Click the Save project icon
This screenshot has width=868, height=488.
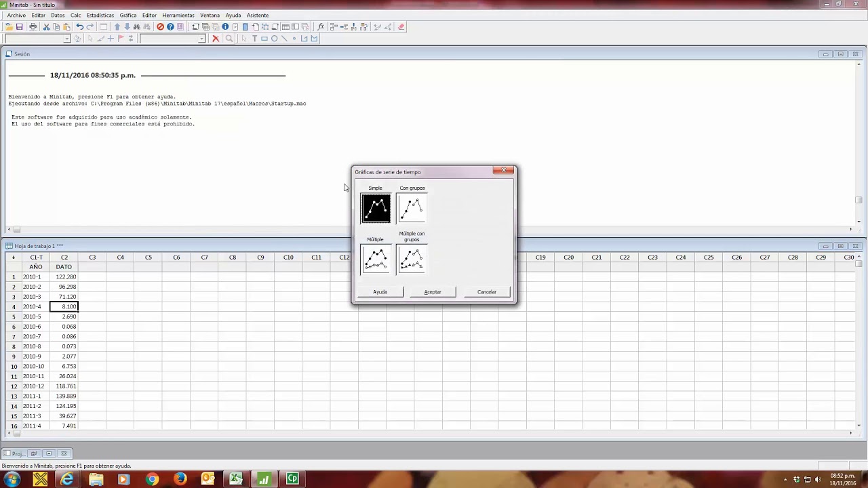point(19,27)
